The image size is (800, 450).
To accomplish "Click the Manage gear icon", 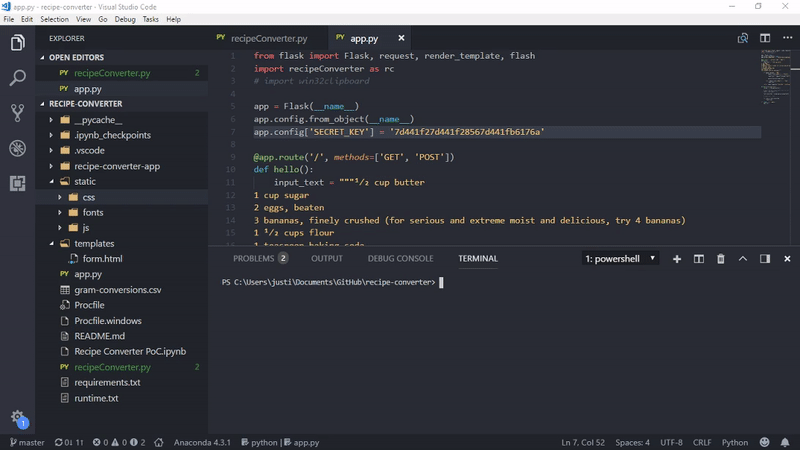I will (17, 416).
